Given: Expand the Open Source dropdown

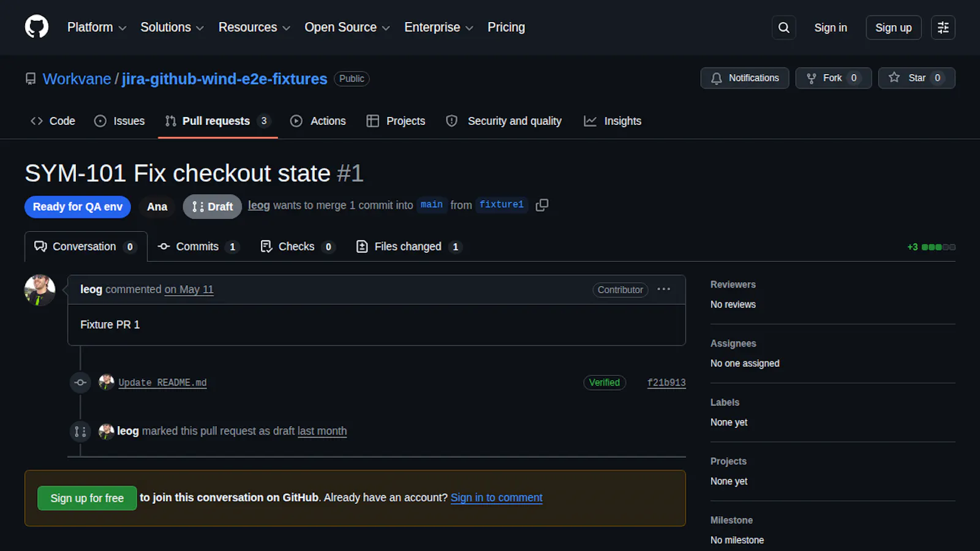Looking at the screenshot, I should 347,28.
